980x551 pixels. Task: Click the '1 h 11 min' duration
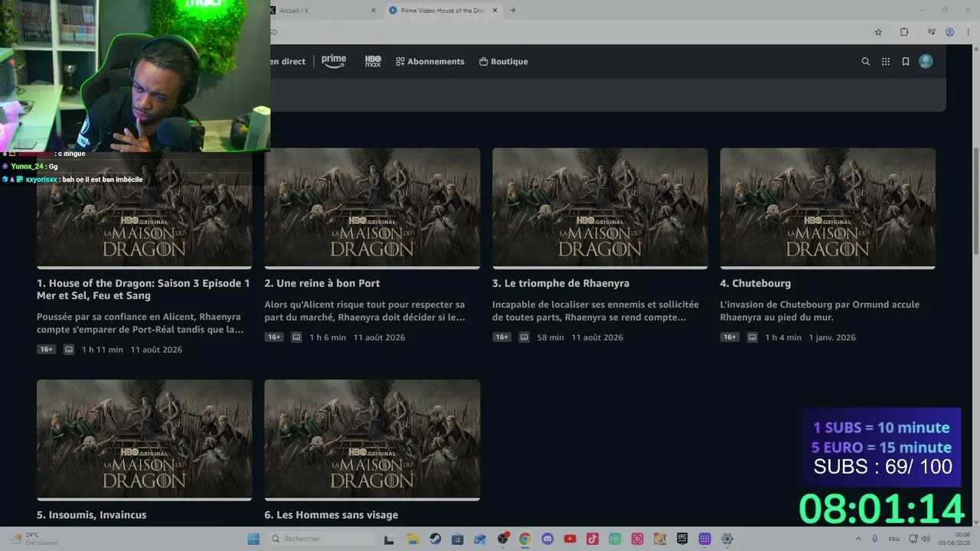103,350
